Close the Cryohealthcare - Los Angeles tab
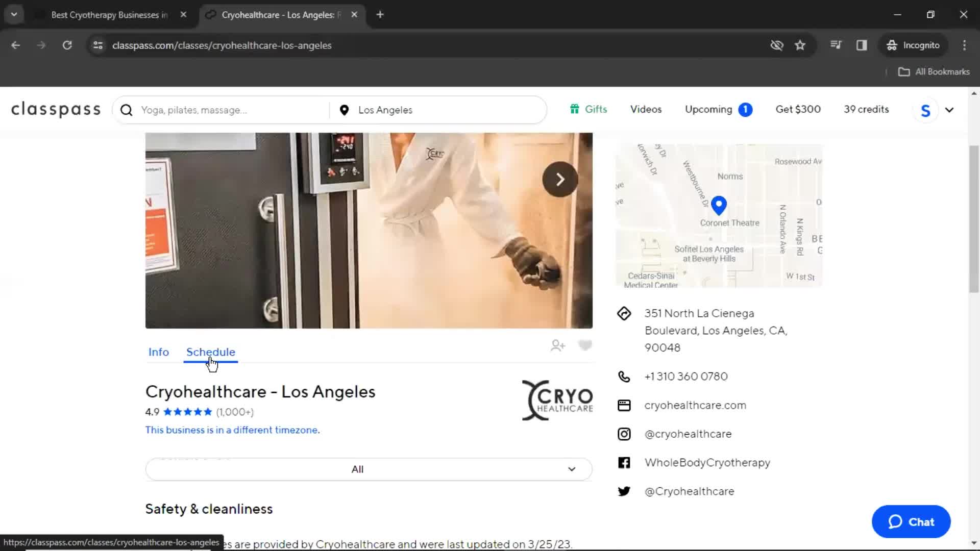Screen dimensions: 980x551 point(354,15)
